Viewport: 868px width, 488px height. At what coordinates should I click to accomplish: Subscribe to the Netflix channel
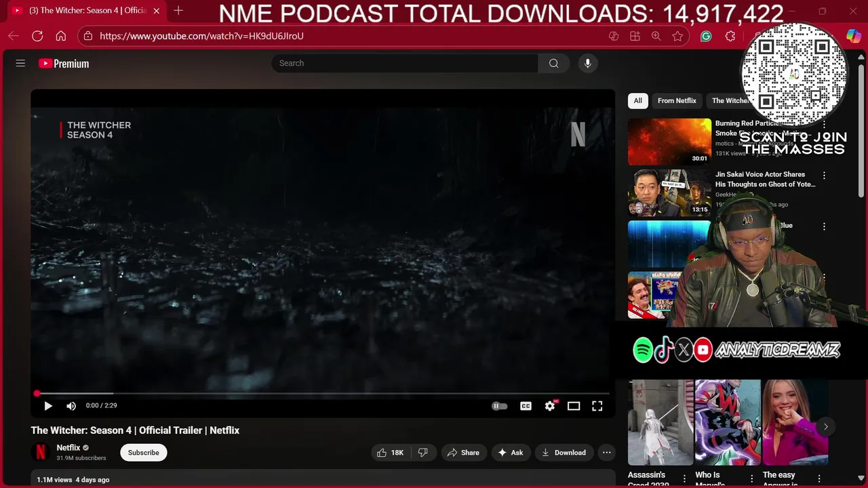click(144, 453)
